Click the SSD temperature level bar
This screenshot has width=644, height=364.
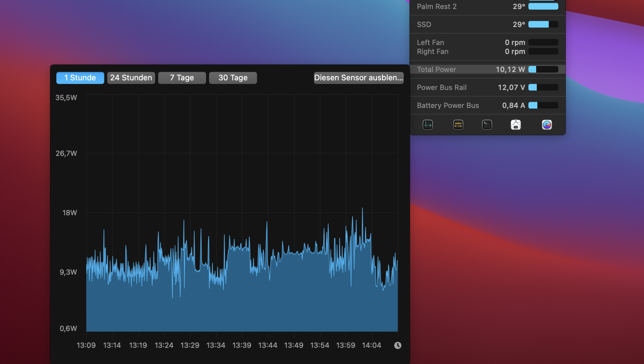543,24
